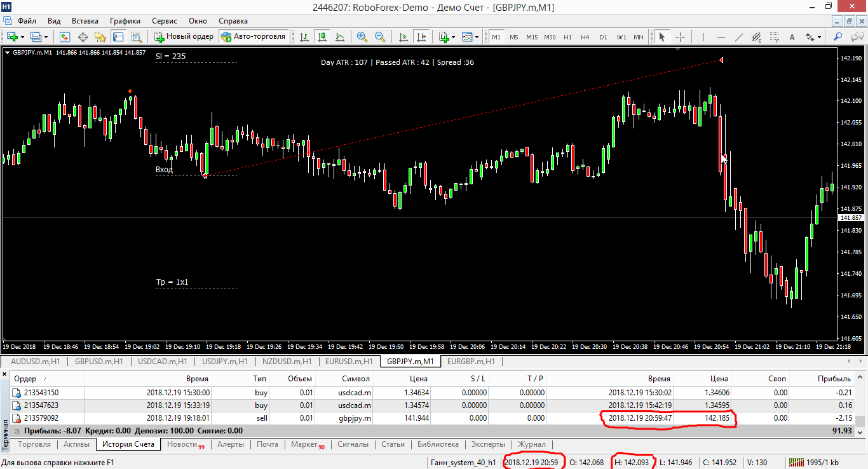This screenshot has height=469, width=868.
Task: Open the Data Window crosshair-circle icon
Action: [83, 36]
